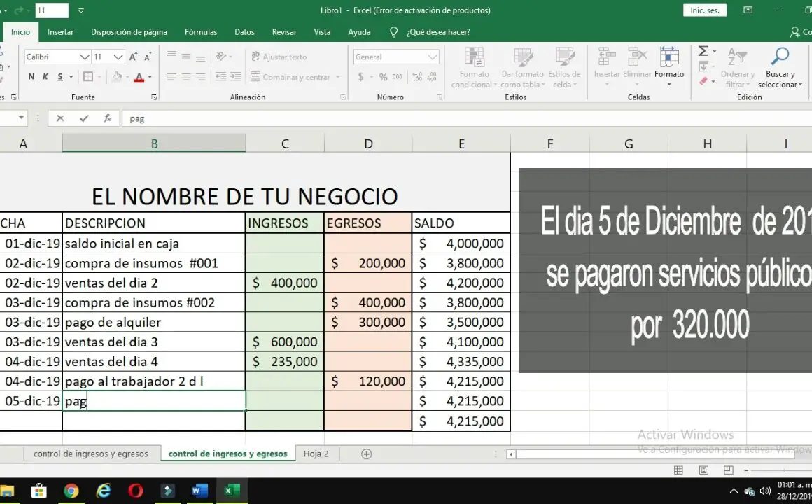Open the Datos ribbon tab

pyautogui.click(x=244, y=32)
